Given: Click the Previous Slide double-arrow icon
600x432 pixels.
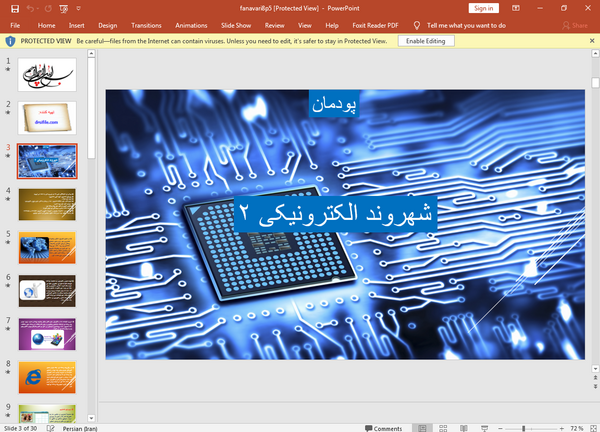Looking at the screenshot, I should pyautogui.click(x=595, y=378).
